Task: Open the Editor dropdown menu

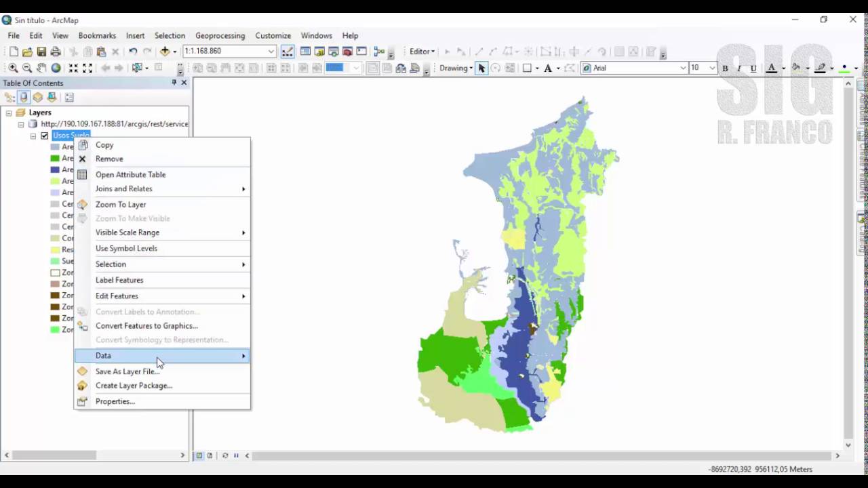Action: click(422, 52)
